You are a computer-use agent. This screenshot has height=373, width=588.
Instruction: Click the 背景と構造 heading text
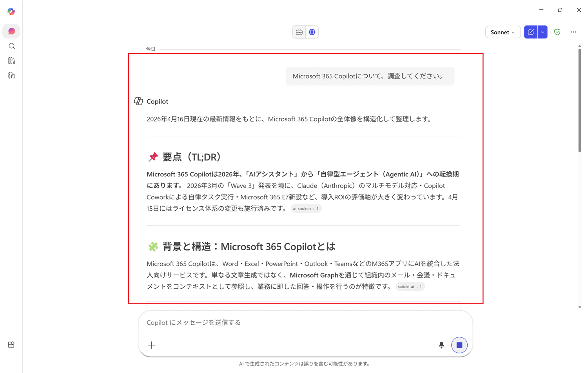[x=249, y=247]
